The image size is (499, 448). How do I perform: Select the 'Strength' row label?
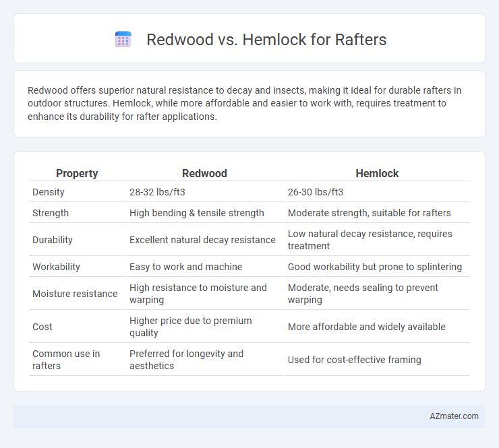click(51, 213)
